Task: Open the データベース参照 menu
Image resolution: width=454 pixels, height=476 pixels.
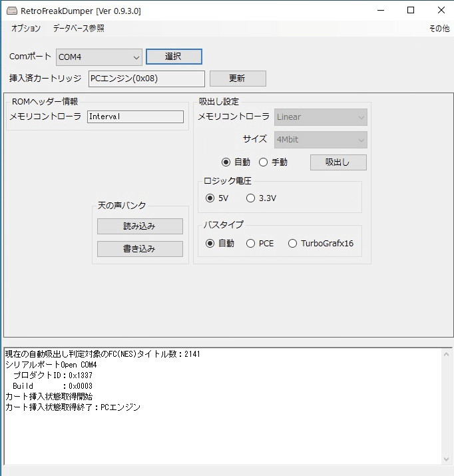Action: pyautogui.click(x=79, y=28)
